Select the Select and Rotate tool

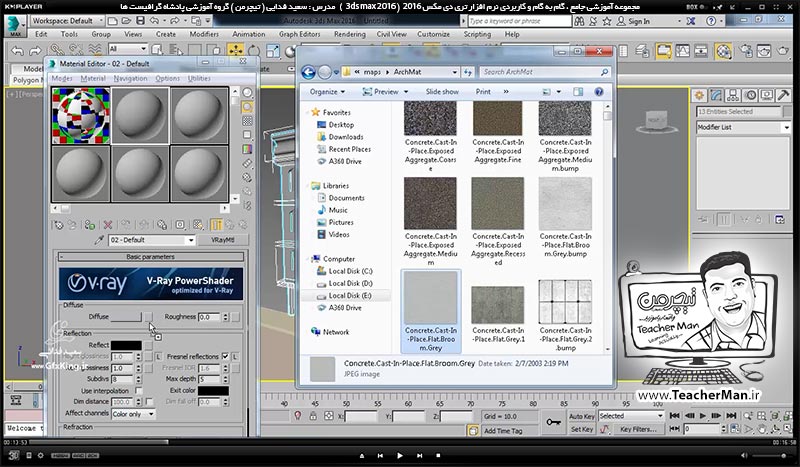click(x=254, y=51)
